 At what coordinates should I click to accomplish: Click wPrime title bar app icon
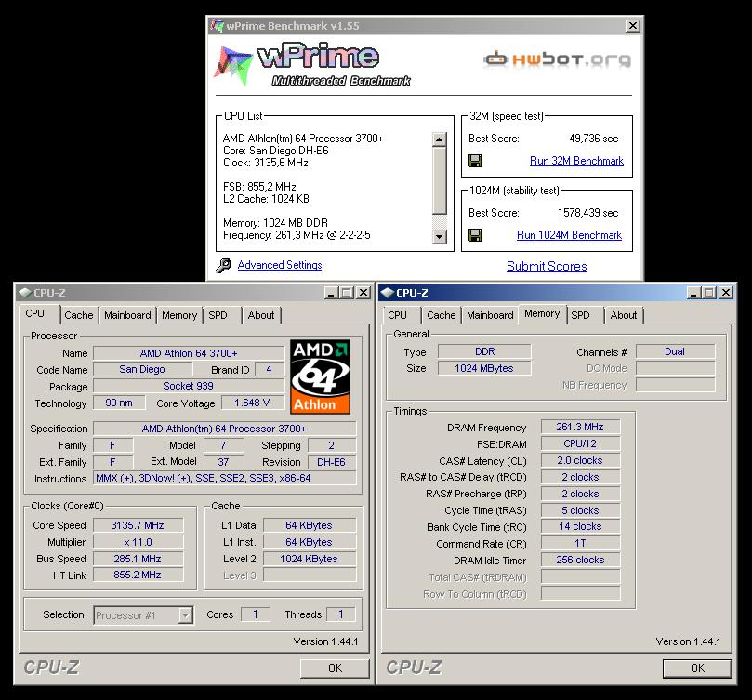(x=218, y=26)
